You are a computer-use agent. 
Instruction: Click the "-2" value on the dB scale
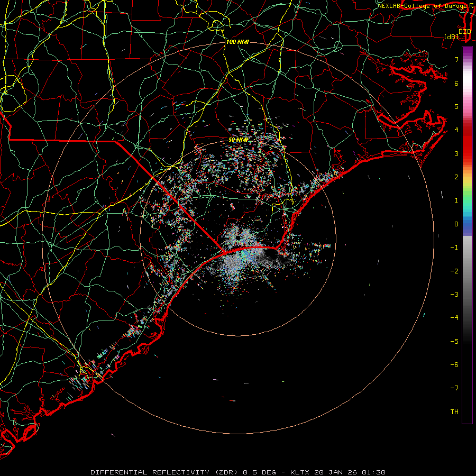tap(454, 271)
